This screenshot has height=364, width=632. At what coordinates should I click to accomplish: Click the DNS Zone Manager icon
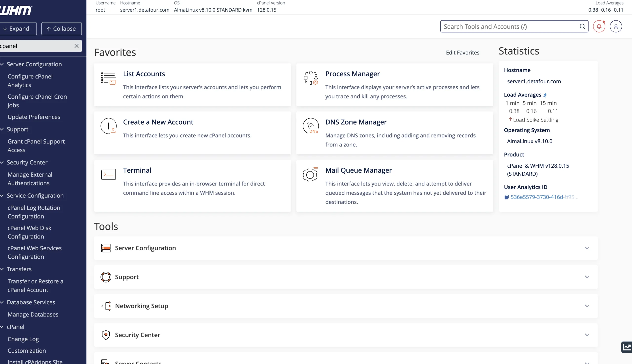(x=311, y=126)
